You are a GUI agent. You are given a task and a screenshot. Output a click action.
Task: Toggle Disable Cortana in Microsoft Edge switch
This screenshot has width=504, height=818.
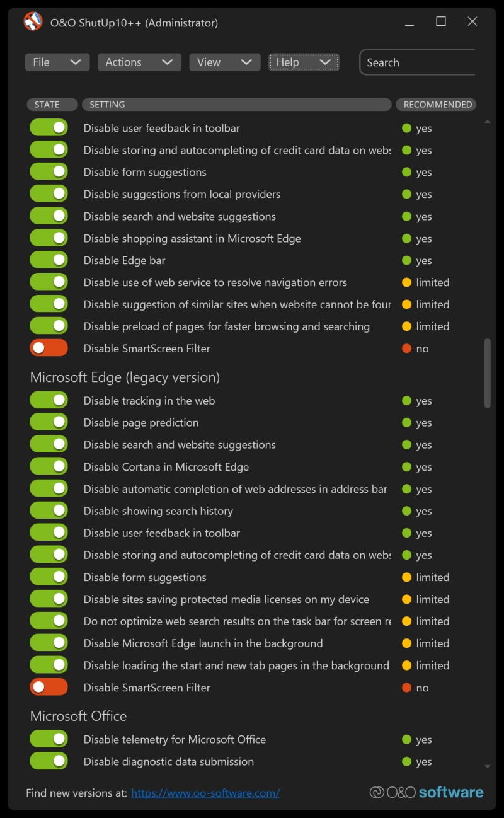click(49, 467)
